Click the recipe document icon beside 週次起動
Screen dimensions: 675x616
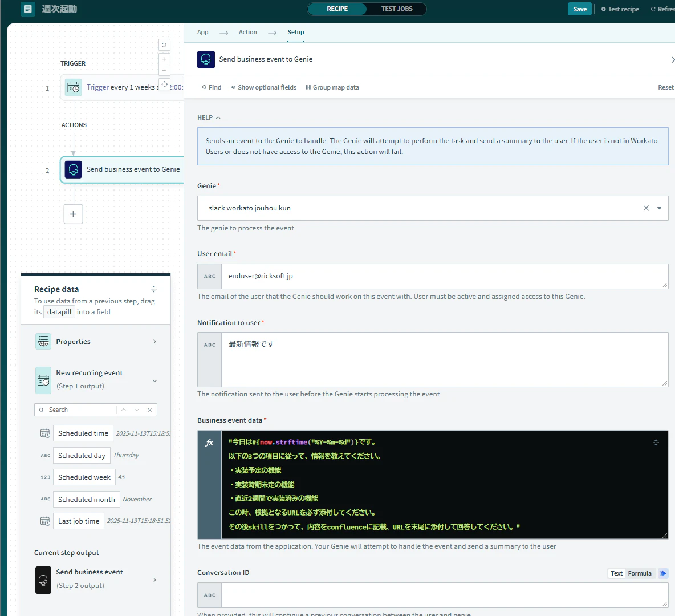(27, 9)
